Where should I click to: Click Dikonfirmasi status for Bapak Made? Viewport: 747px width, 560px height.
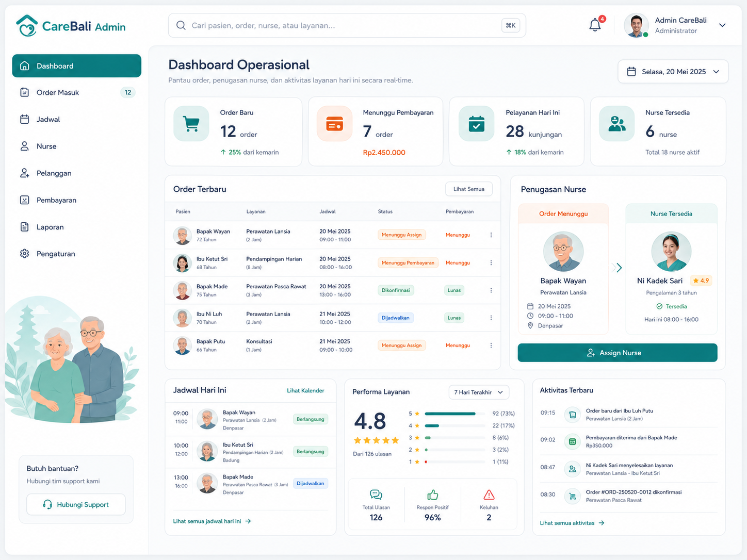(396, 290)
